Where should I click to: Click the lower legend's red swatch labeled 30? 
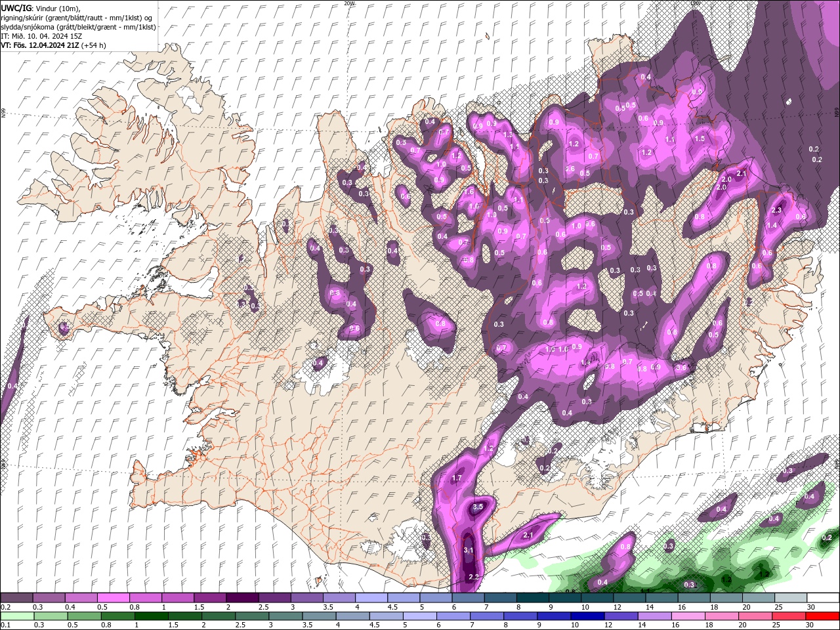(x=822, y=616)
